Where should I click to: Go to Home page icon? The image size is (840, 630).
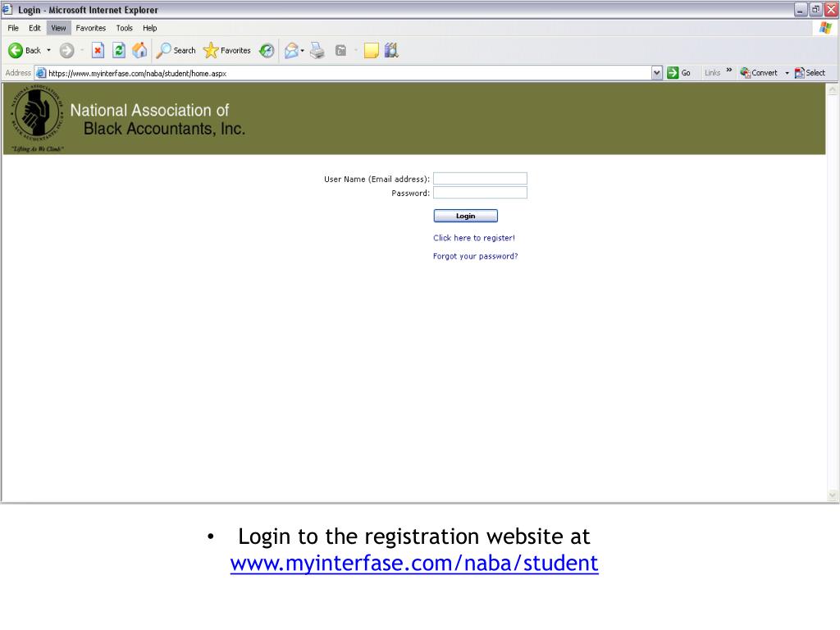click(x=139, y=50)
